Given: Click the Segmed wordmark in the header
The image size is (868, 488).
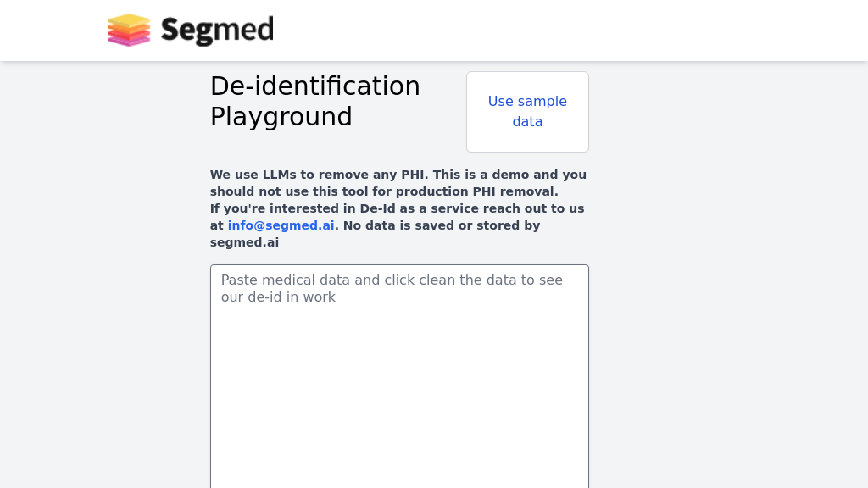Looking at the screenshot, I should (x=217, y=30).
